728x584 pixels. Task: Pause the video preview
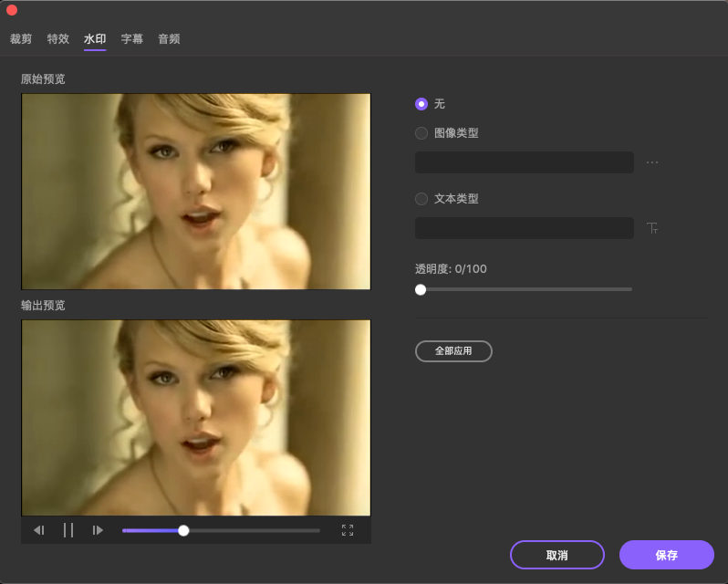point(68,530)
